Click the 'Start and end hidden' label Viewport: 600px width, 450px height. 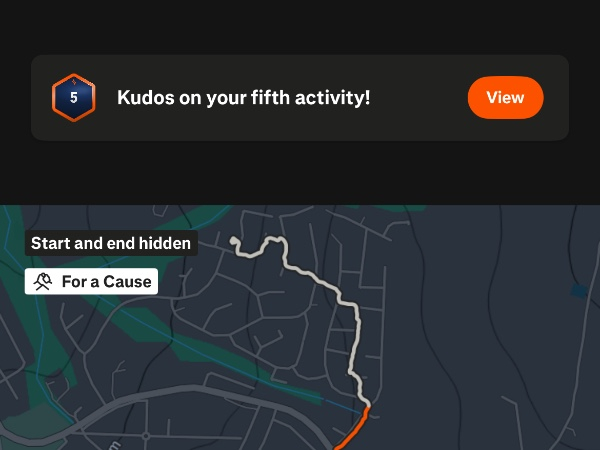110,243
